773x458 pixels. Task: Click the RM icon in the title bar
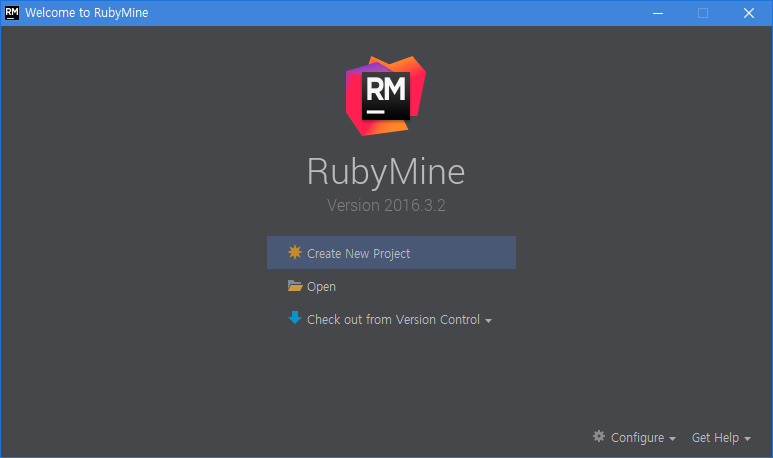click(12, 13)
